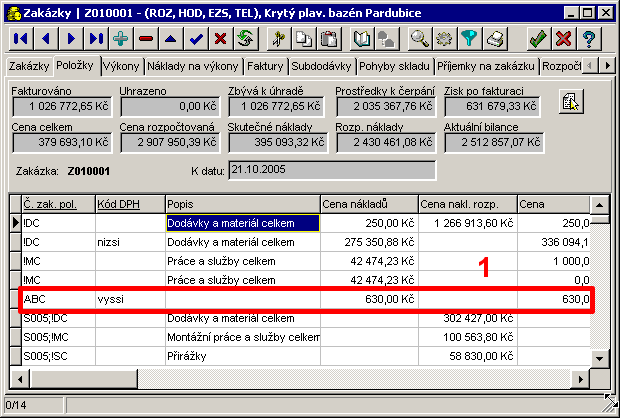620x418 pixels.
Task: Delete record using red minus icon
Action: (x=146, y=39)
